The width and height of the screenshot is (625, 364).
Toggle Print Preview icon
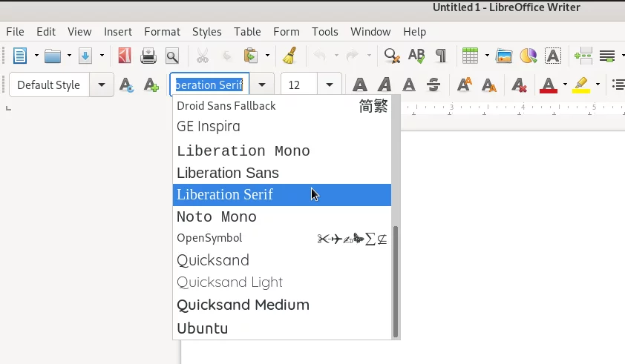(172, 56)
